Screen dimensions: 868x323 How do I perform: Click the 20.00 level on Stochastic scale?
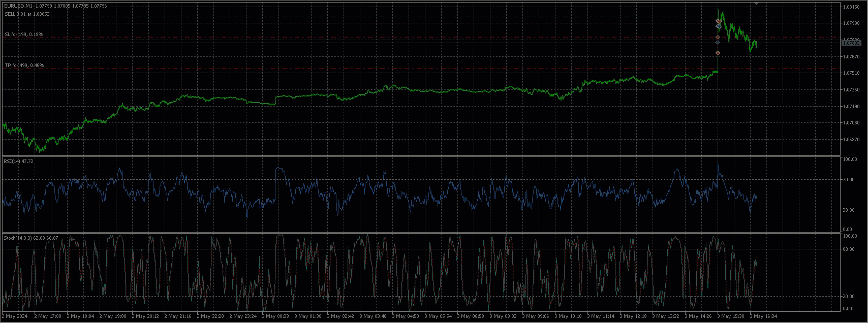[x=850, y=297]
